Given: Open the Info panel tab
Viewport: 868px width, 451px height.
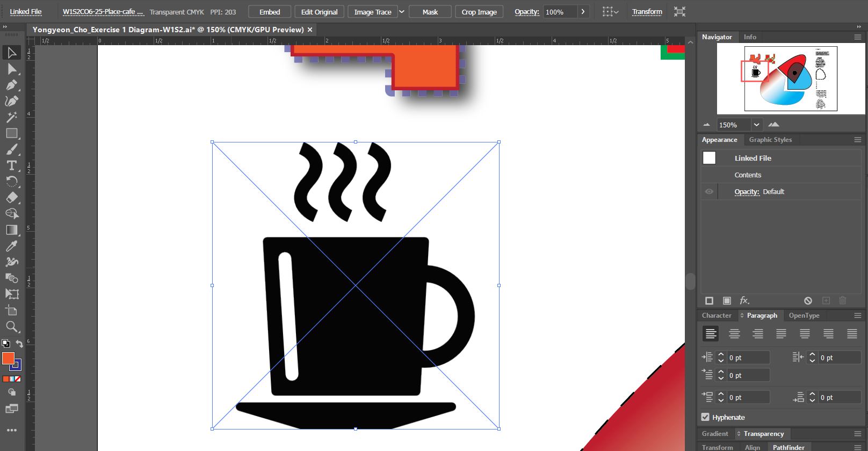Looking at the screenshot, I should click(x=750, y=37).
